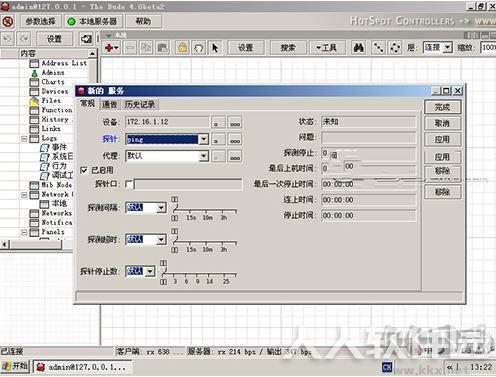
Task: Click the ... button next to 代理
Action: pos(235,156)
